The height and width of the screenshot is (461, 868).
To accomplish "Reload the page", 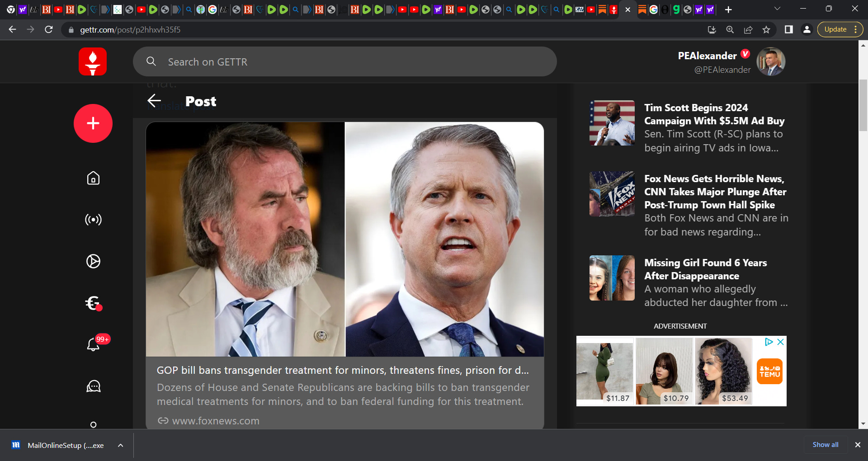I will pyautogui.click(x=49, y=29).
